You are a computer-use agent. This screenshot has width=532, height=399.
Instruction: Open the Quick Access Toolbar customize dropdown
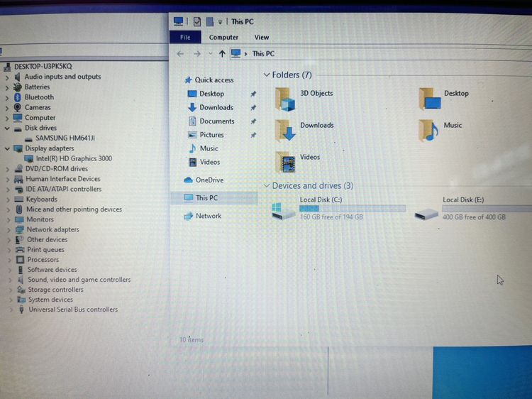[x=220, y=23]
